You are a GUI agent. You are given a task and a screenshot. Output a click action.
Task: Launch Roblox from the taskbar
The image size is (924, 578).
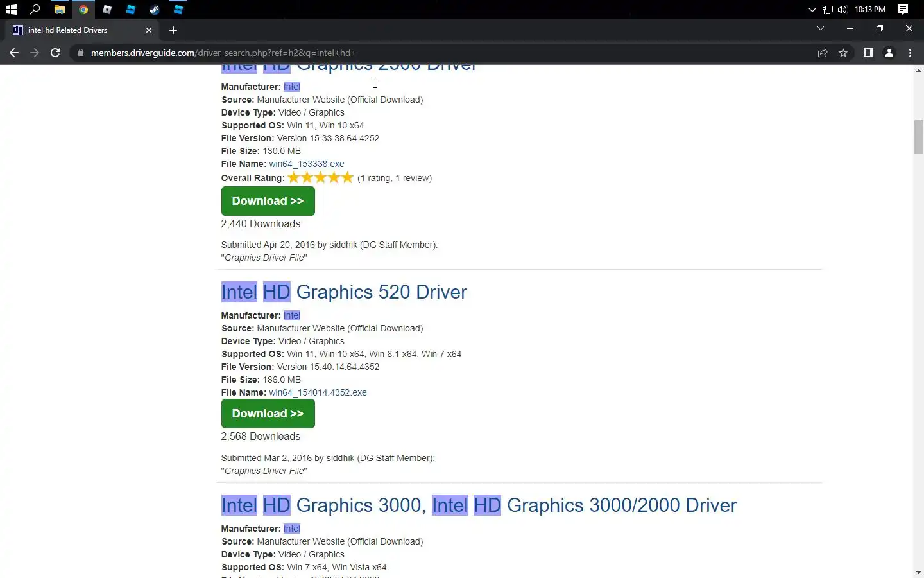pyautogui.click(x=107, y=10)
